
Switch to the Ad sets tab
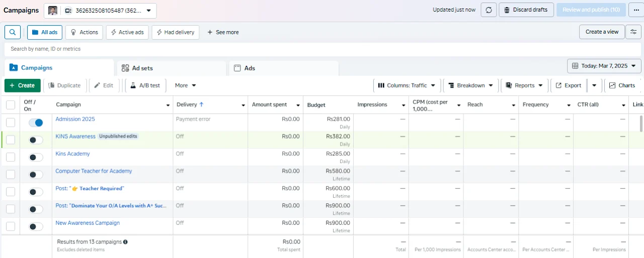click(x=171, y=68)
